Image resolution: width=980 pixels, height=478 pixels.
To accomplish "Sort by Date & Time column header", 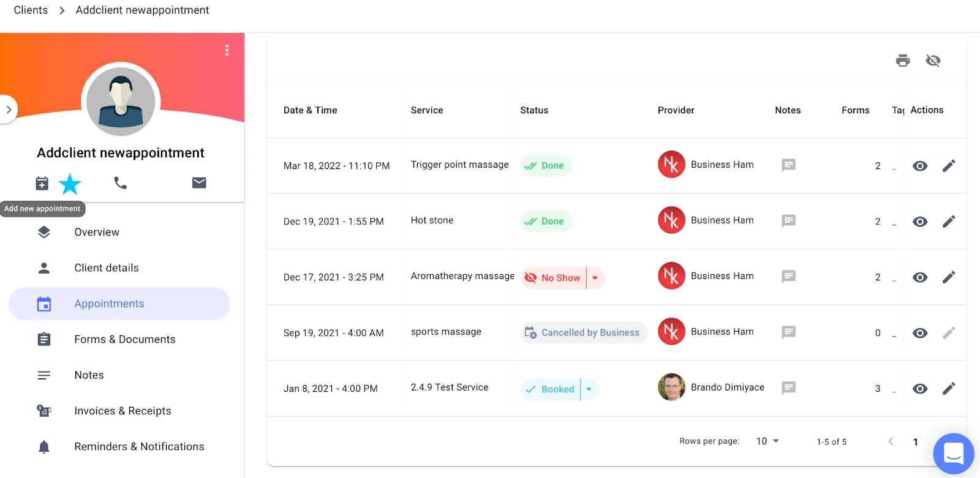I will point(311,110).
